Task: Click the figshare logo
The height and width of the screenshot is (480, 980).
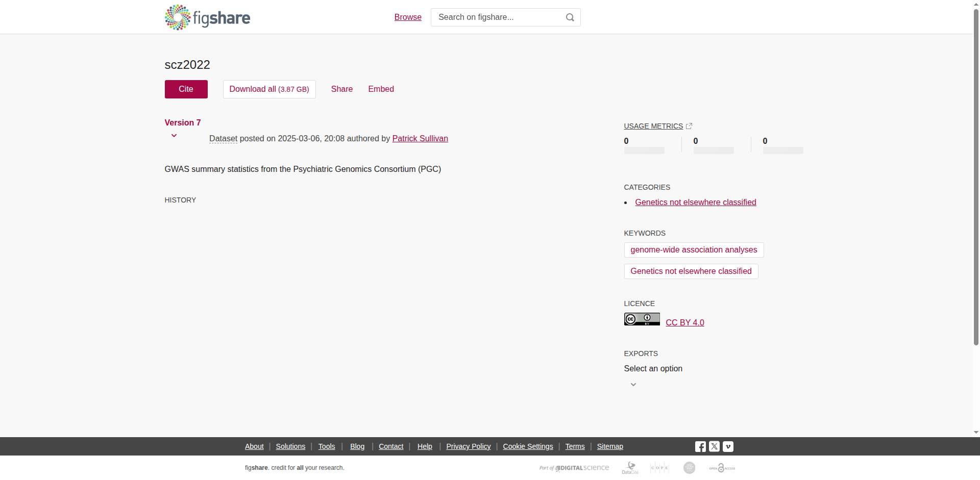Action: point(207,17)
